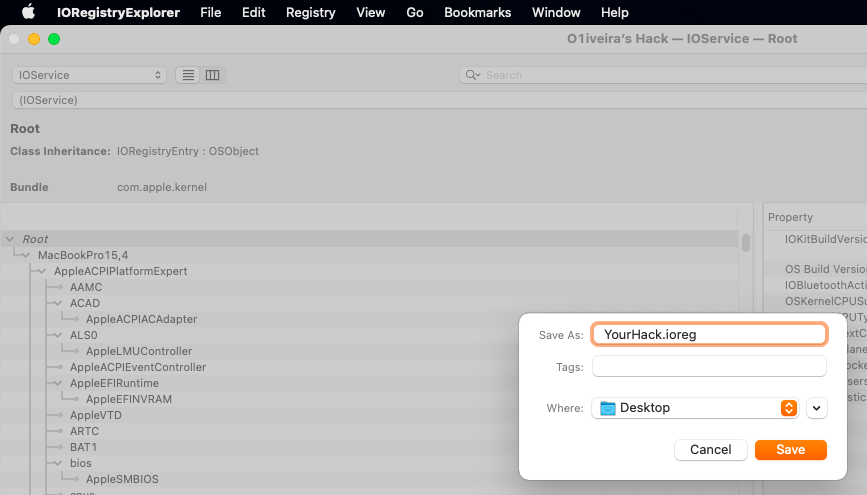
Task: Open the Apple menu
Action: 28,12
